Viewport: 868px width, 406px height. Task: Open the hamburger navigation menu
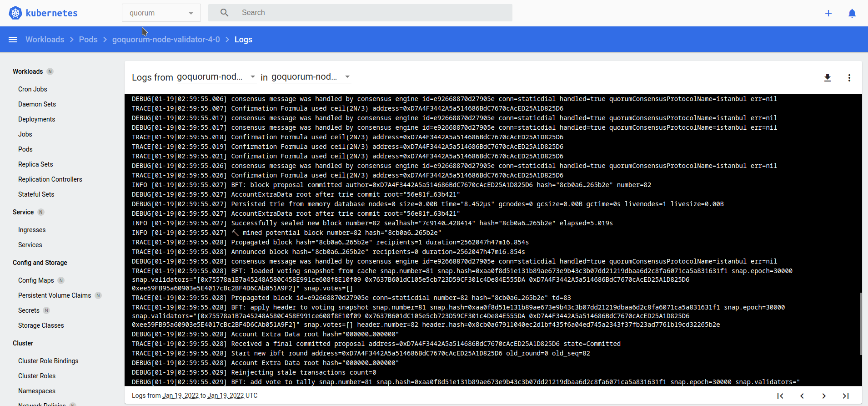(13, 40)
